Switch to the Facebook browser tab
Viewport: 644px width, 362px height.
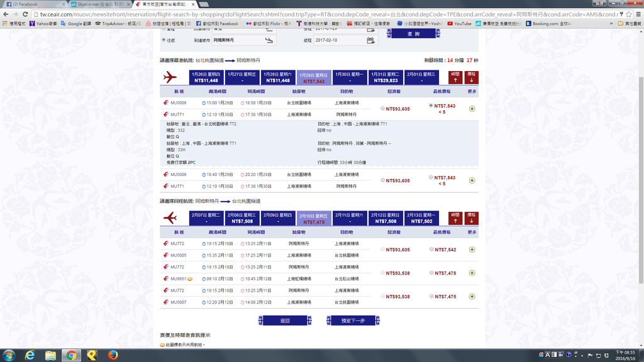pos(35,4)
